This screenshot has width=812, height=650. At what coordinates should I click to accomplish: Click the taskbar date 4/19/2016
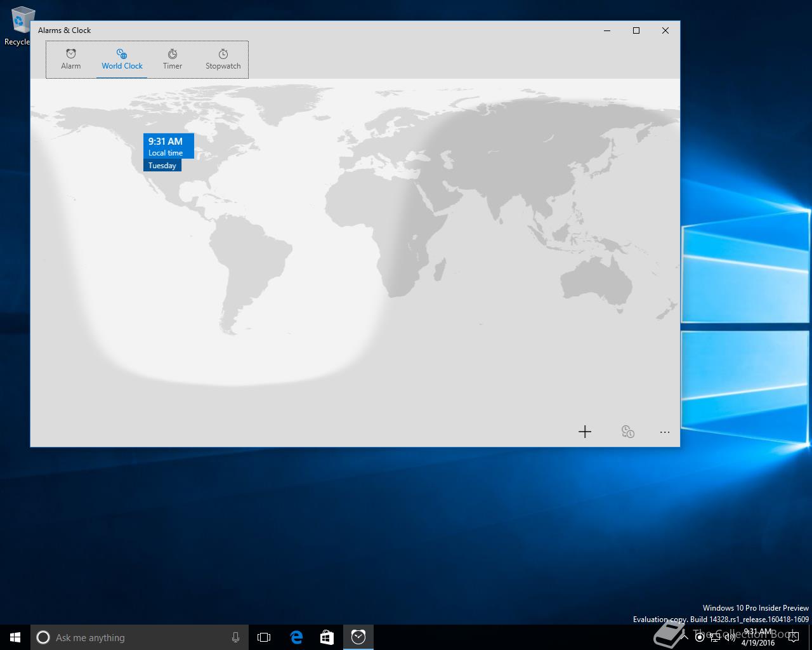point(757,642)
